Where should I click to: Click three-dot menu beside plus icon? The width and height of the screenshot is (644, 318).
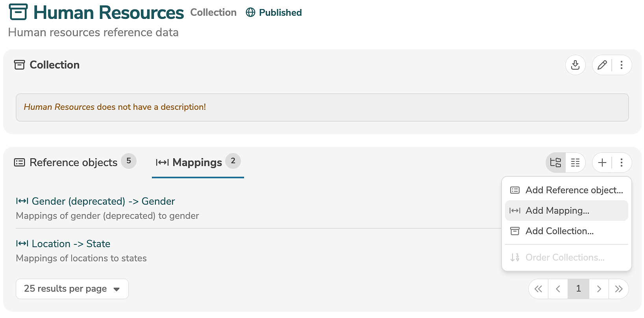tap(622, 163)
